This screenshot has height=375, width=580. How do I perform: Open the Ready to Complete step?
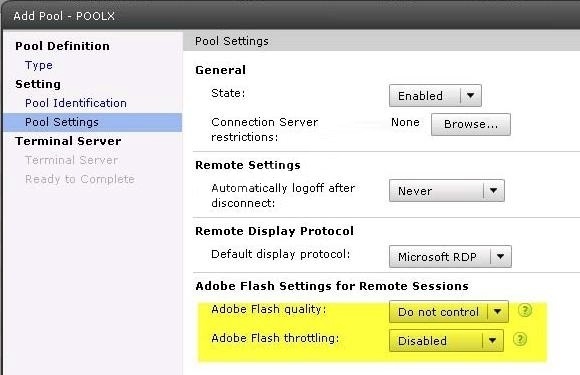tap(80, 179)
